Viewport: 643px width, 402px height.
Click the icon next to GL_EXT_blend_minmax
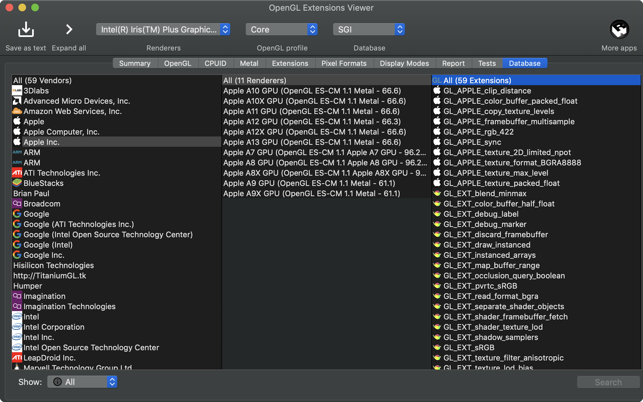437,193
